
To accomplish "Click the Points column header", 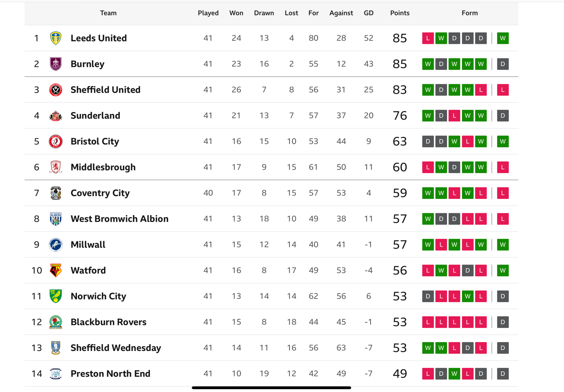I will (x=400, y=13).
